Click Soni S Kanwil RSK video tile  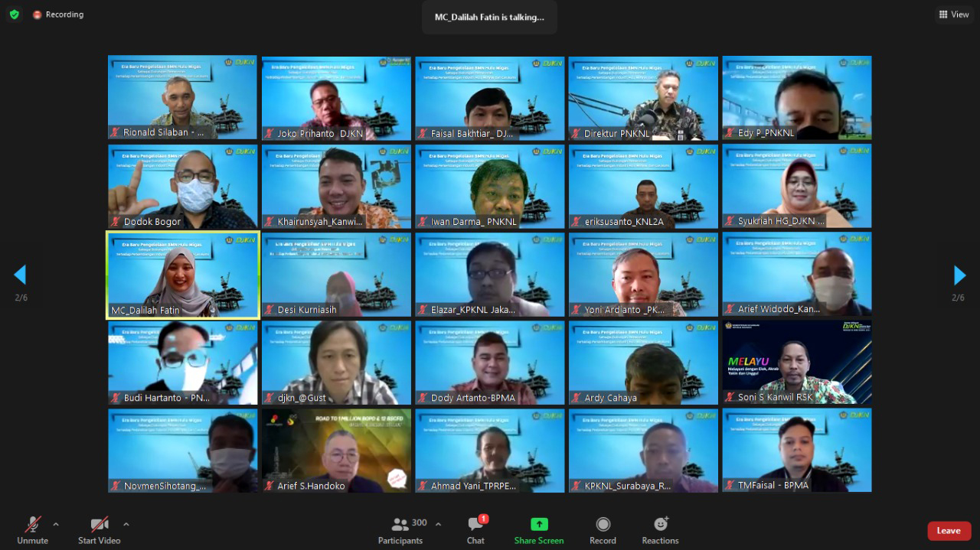coord(796,363)
